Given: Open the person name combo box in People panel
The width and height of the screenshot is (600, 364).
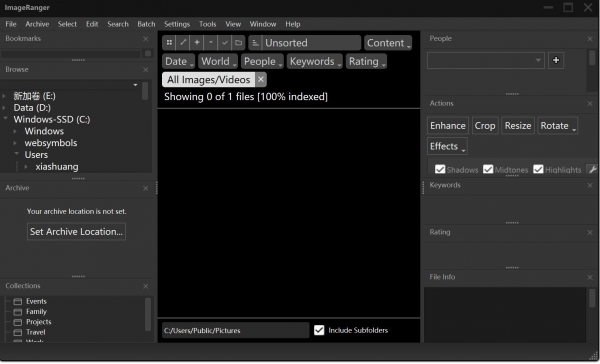Looking at the screenshot, I should point(486,60).
